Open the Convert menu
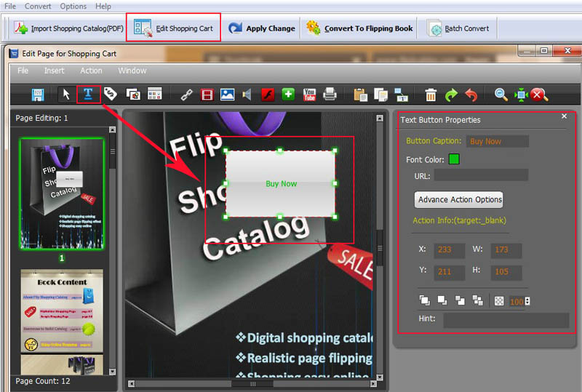This screenshot has height=392, width=582. click(x=38, y=7)
